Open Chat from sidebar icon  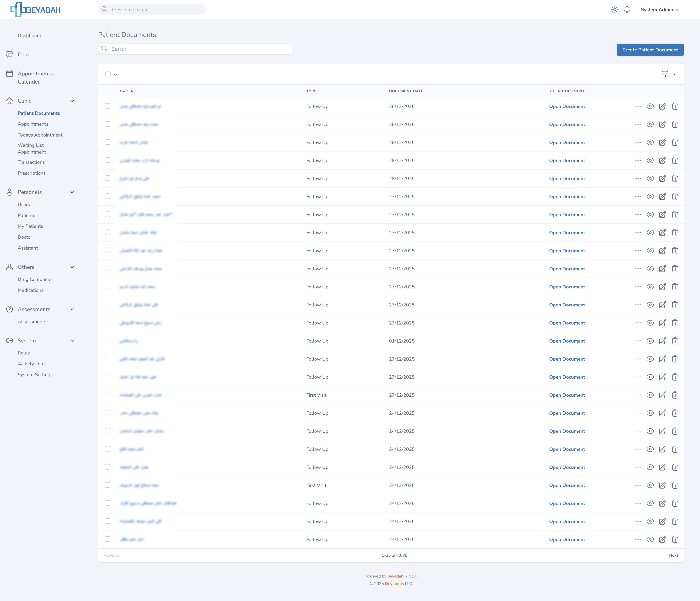[x=10, y=54]
